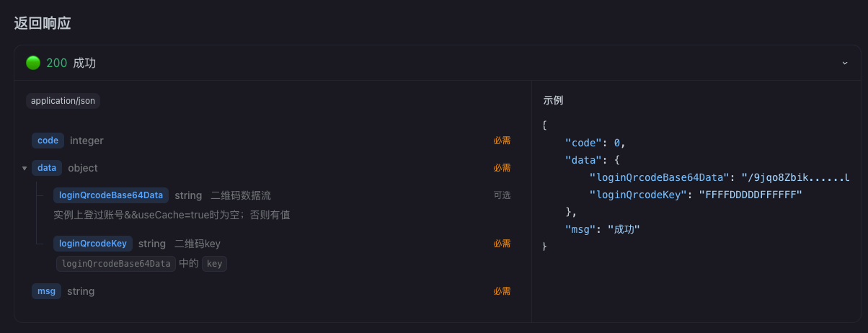Image resolution: width=868 pixels, height=333 pixels.
Task: Click the data field name badge
Action: click(47, 168)
